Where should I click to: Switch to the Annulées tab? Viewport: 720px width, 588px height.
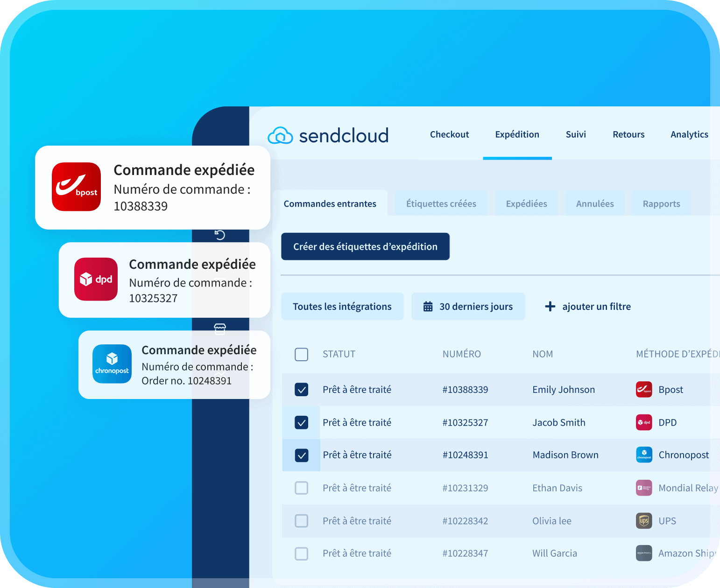[595, 203]
